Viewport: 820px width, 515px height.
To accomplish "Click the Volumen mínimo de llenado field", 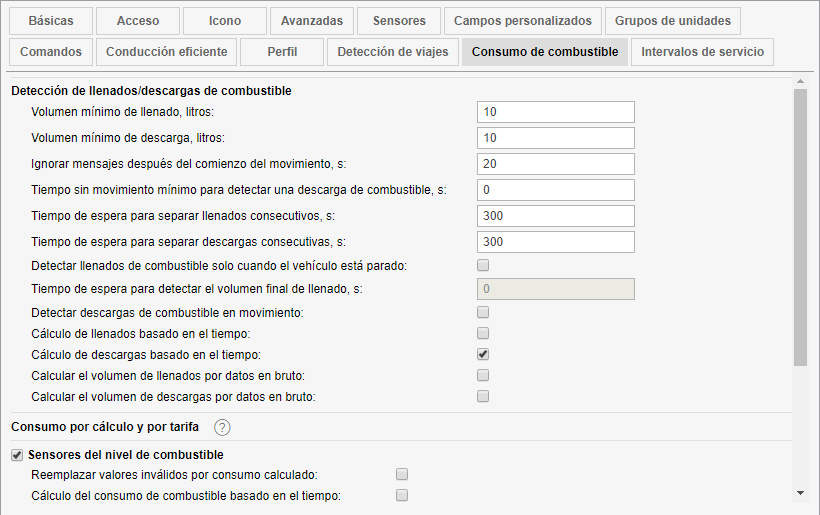I will (556, 112).
